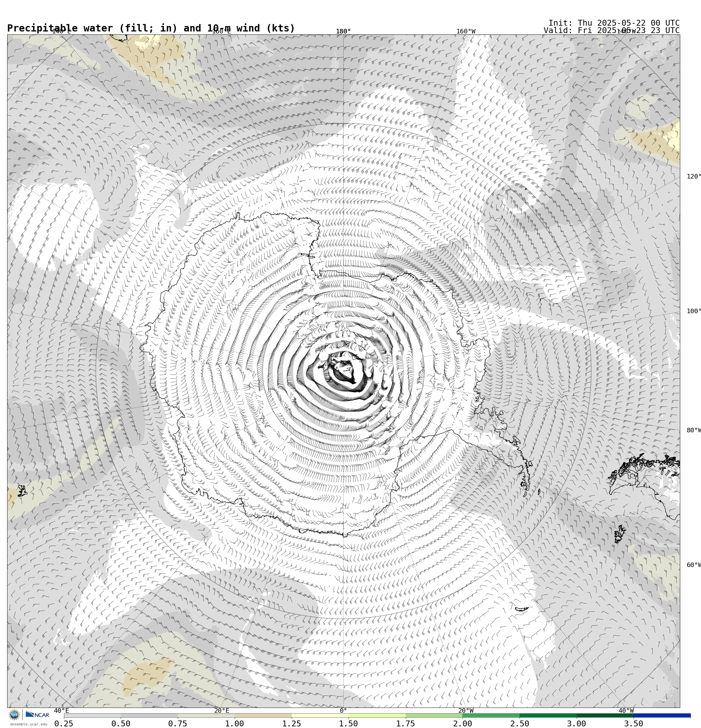Click the 40°W longitude label at bottom
Image resolution: width=701 pixels, height=728 pixels.
point(626,710)
